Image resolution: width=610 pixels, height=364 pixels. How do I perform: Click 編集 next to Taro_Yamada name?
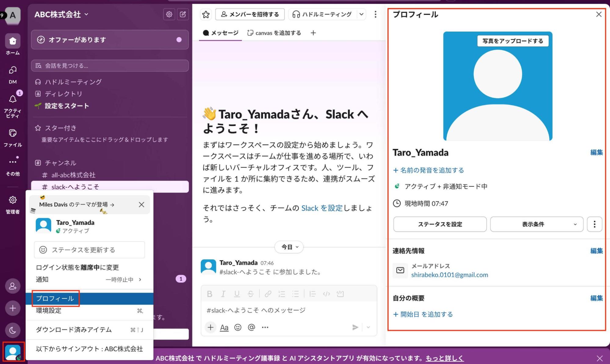596,153
